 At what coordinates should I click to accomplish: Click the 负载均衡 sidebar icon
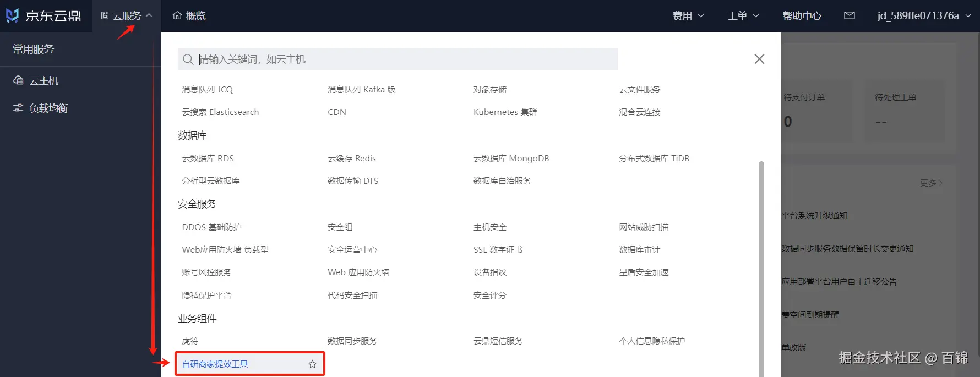pos(18,108)
